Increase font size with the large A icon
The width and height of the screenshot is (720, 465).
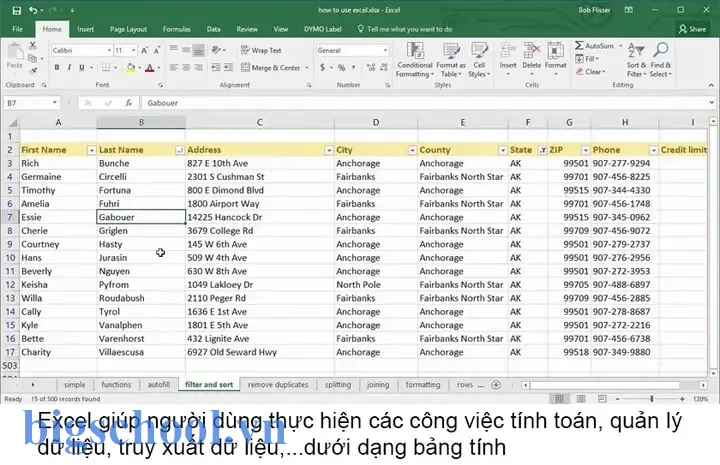tap(145, 50)
